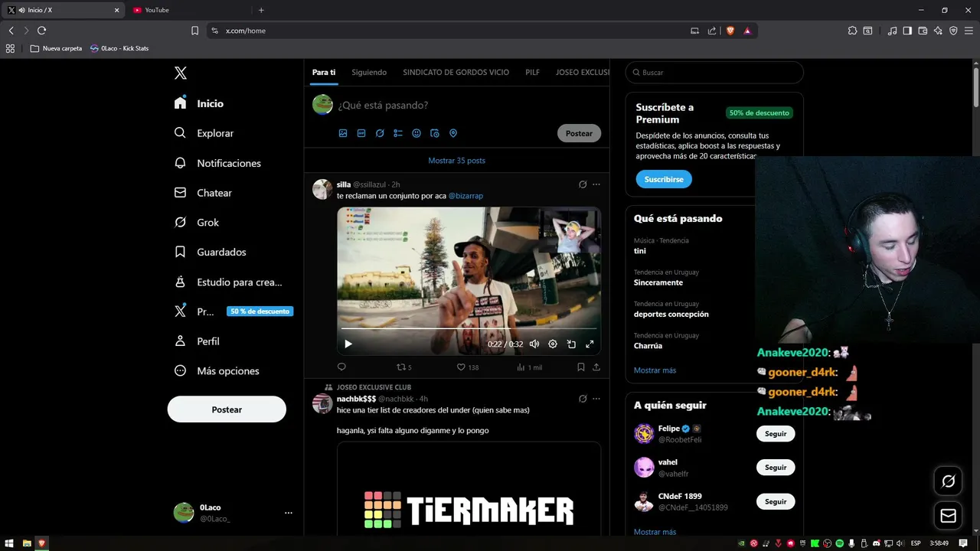Click Grok icon in composer toolbar
980x551 pixels.
click(x=380, y=133)
